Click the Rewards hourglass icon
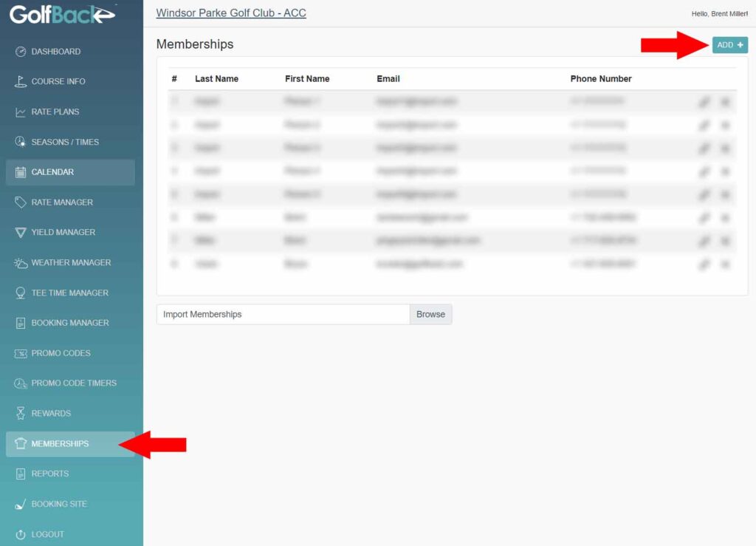The width and height of the screenshot is (756, 546). [x=21, y=414]
